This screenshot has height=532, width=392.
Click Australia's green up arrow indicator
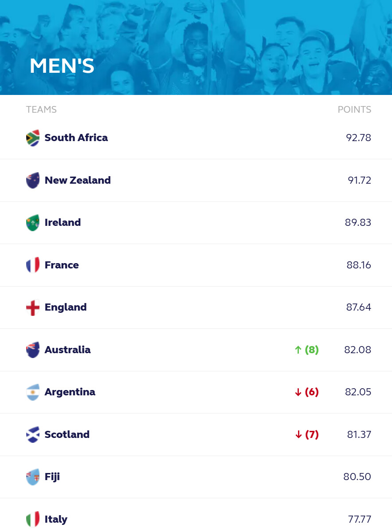tap(298, 350)
